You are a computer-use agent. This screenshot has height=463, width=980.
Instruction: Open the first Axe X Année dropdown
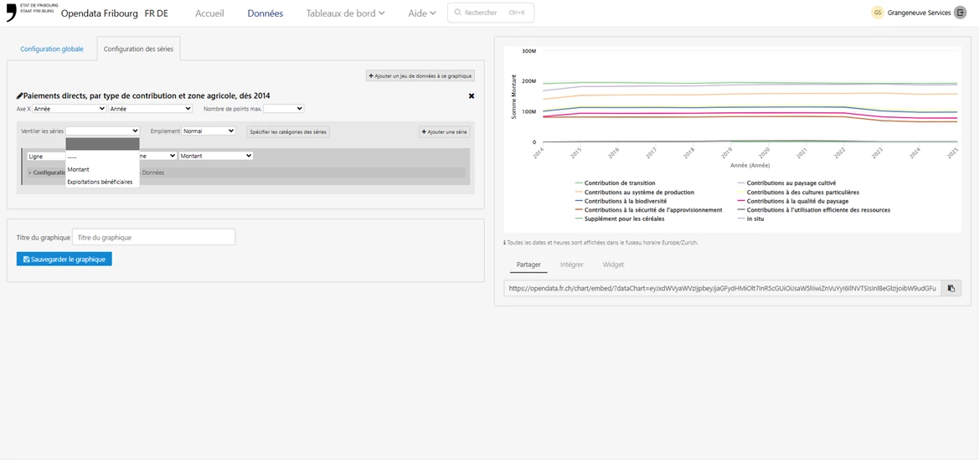(70, 109)
